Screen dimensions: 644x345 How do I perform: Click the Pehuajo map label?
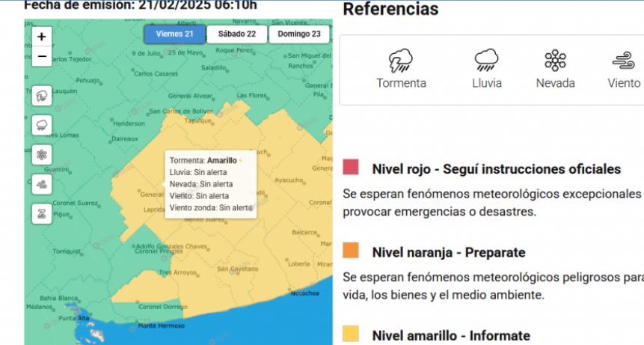(x=88, y=81)
